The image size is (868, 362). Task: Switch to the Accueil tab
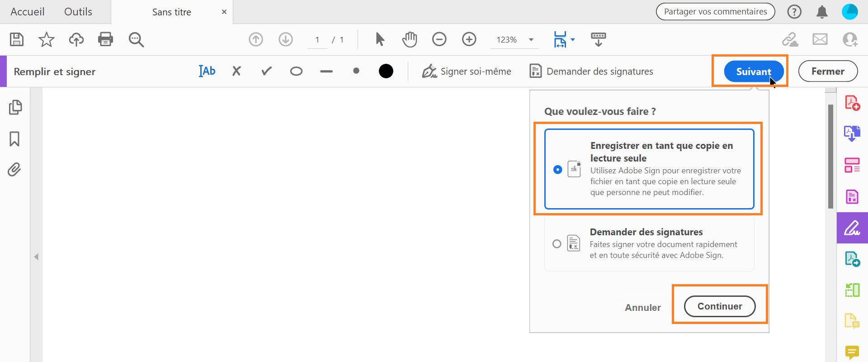tap(28, 12)
